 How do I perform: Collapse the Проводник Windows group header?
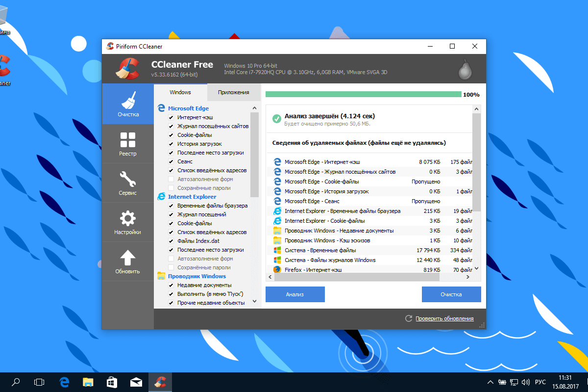pos(196,276)
